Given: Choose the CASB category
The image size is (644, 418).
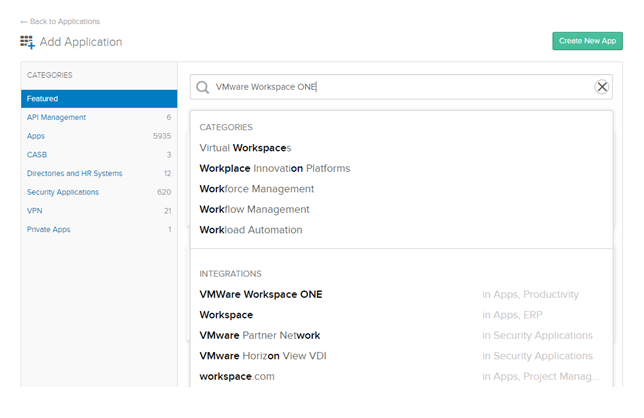Looking at the screenshot, I should click(x=37, y=155).
